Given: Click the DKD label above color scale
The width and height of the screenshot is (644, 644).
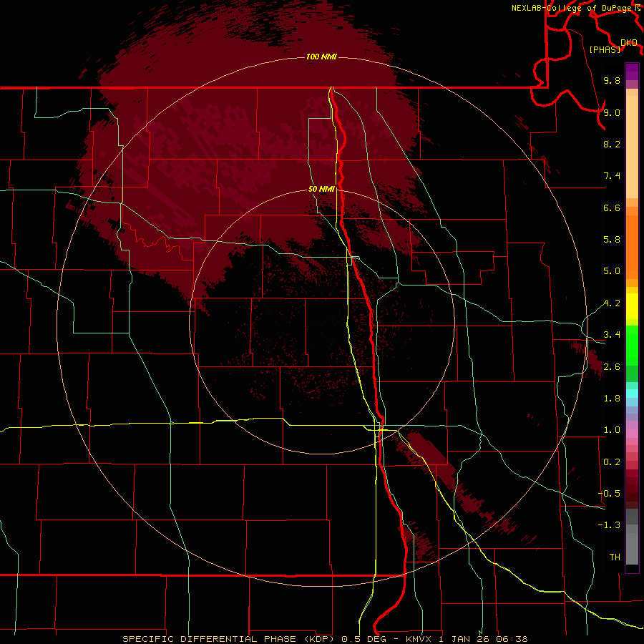Looking at the screenshot, I should click(x=629, y=43).
